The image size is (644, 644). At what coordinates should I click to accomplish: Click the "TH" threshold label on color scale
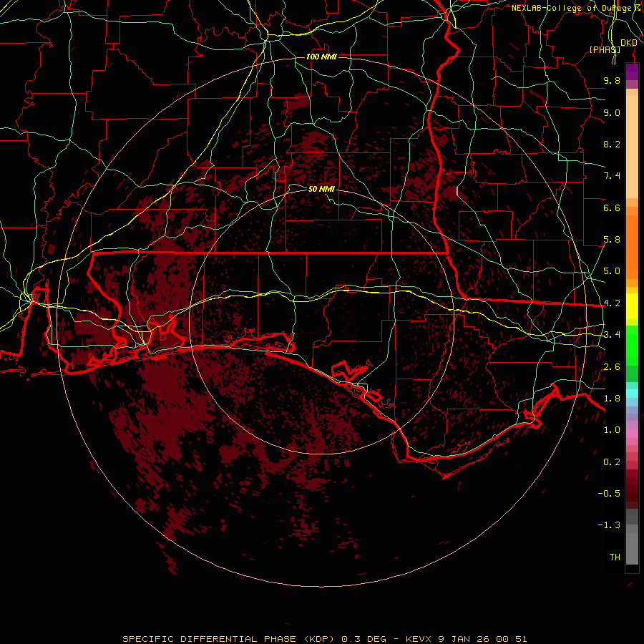(x=615, y=557)
